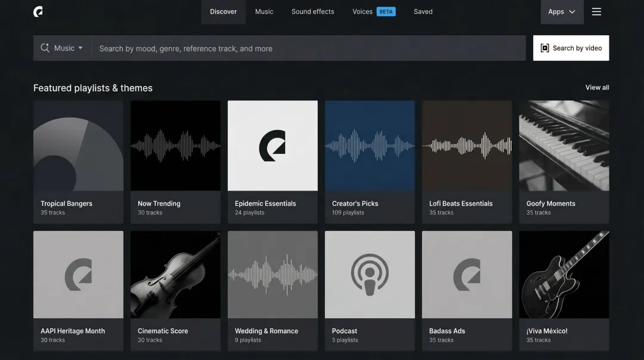Open the Epidemic Essentials logo cover
This screenshot has width=644, height=360.
click(273, 146)
